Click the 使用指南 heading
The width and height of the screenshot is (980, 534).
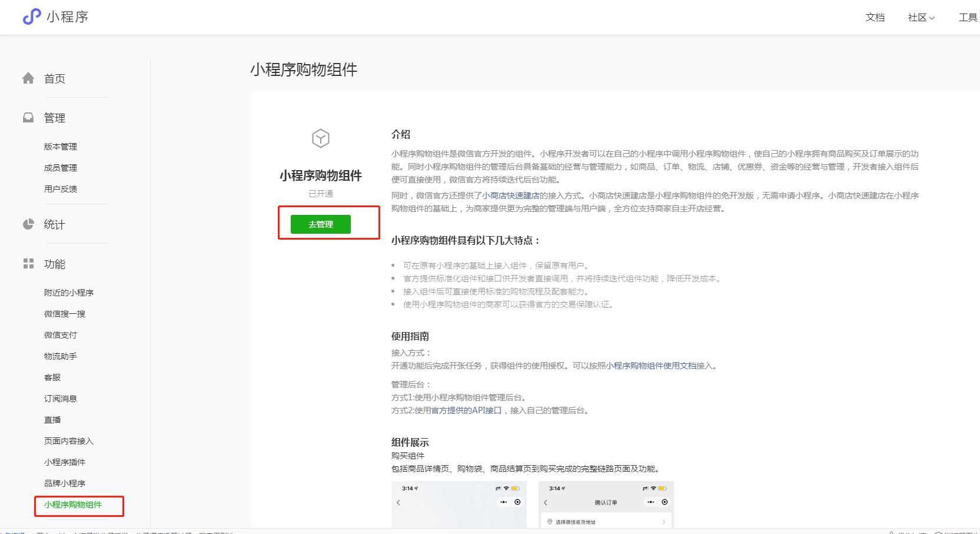(x=410, y=336)
